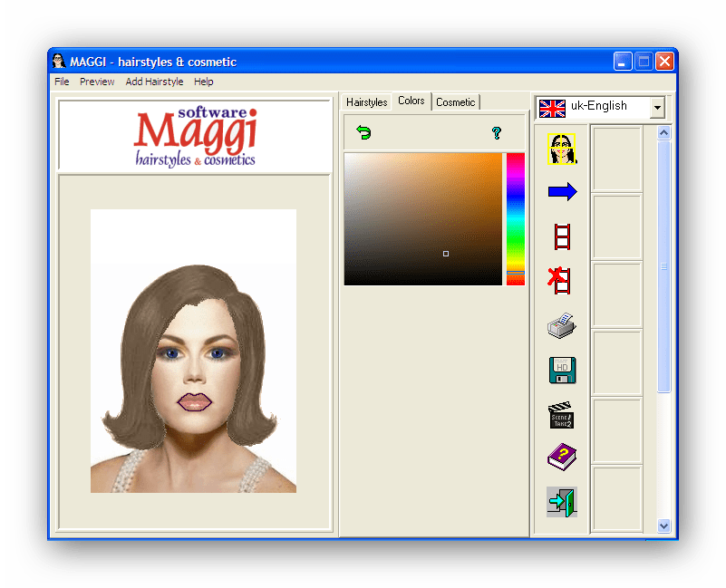Expand the uk-English language dropdown
Screen dimensions: 726x588
tap(657, 108)
